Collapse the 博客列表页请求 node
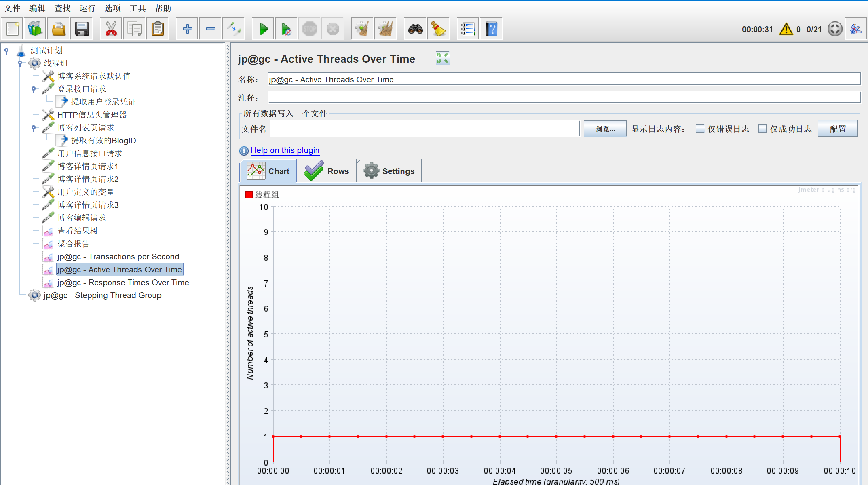The height and width of the screenshot is (485, 868). tap(34, 128)
